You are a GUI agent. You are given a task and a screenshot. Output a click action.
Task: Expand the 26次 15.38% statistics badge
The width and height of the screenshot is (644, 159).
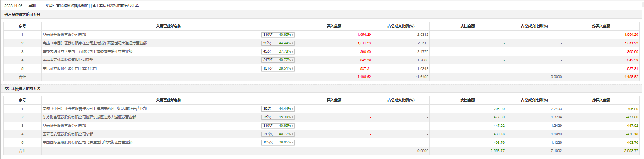278,117
